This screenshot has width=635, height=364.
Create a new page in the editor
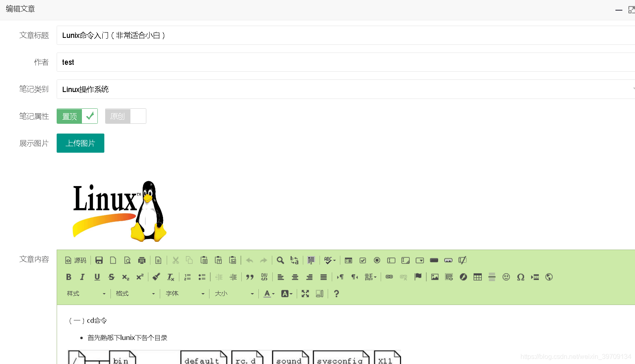[x=113, y=260]
